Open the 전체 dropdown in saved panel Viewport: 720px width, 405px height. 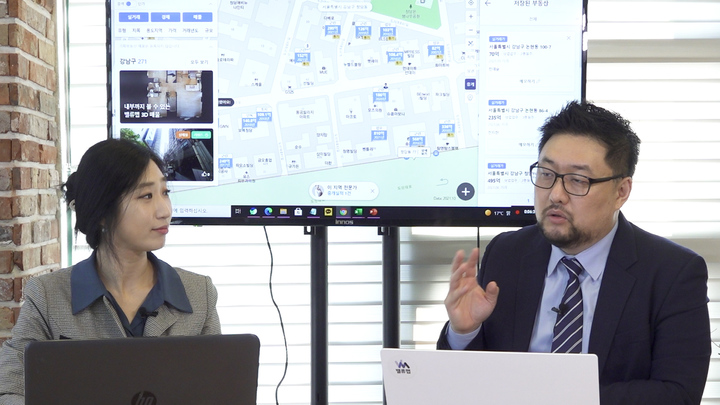(x=533, y=19)
